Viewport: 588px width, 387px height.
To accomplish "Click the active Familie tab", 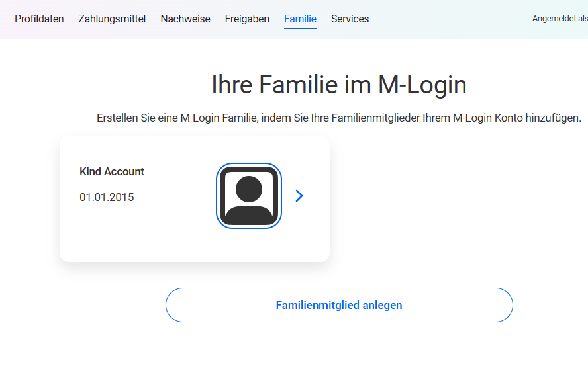I will click(x=300, y=19).
